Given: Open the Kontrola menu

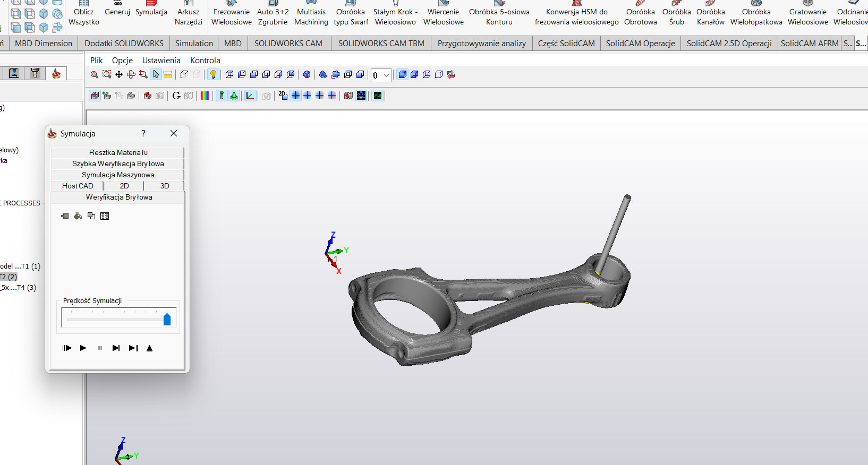Looking at the screenshot, I should click(205, 61).
